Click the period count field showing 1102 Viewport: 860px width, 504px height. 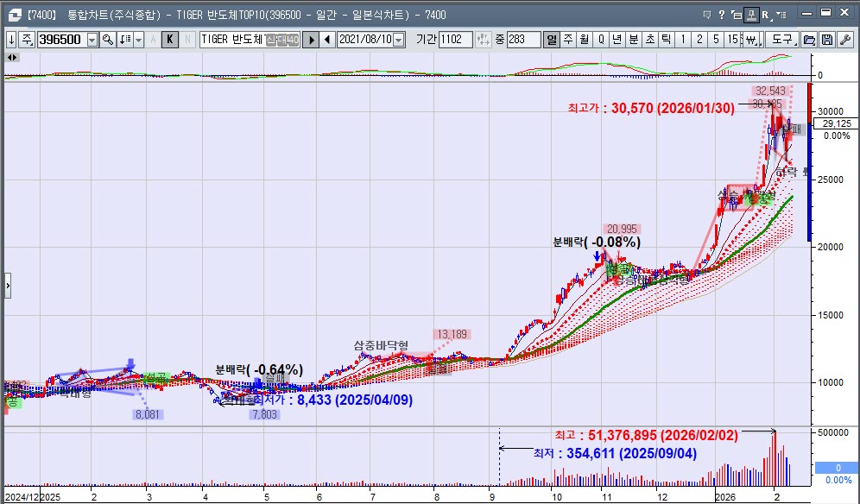[455, 40]
